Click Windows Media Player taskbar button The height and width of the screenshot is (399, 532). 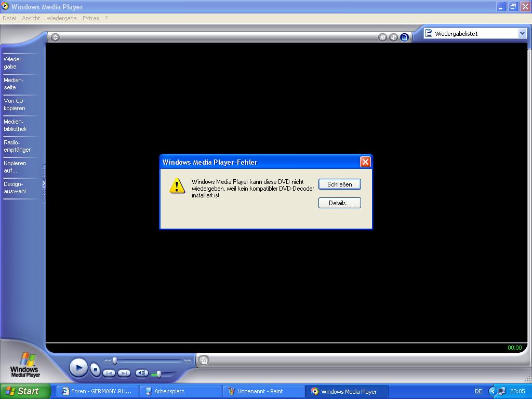click(x=347, y=392)
